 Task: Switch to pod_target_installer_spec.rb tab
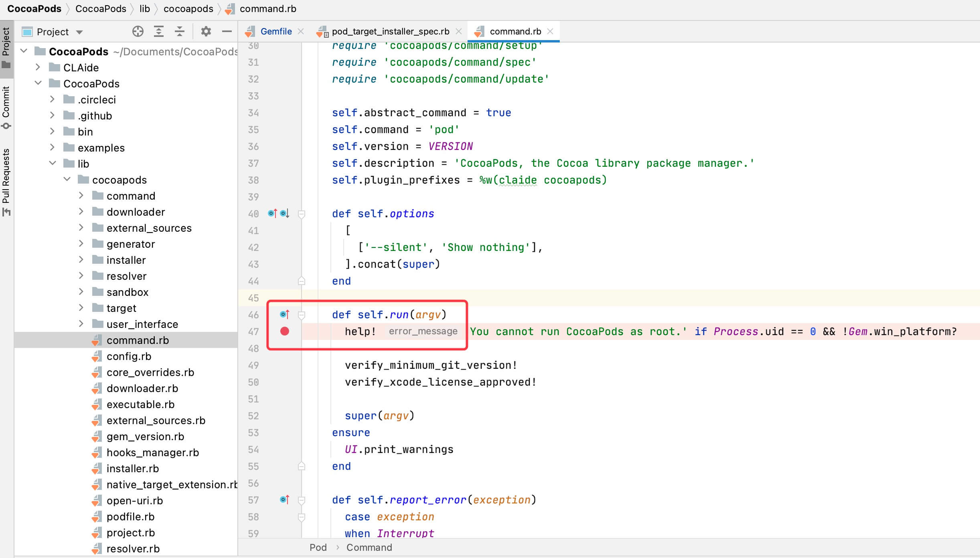point(390,31)
